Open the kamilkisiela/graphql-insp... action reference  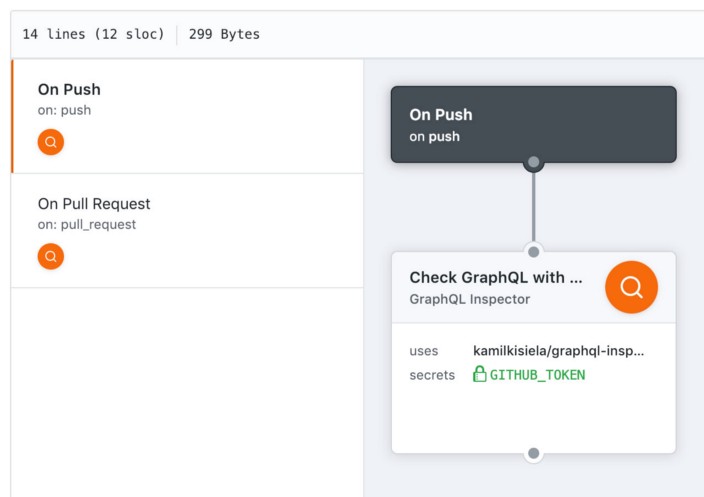coord(559,351)
